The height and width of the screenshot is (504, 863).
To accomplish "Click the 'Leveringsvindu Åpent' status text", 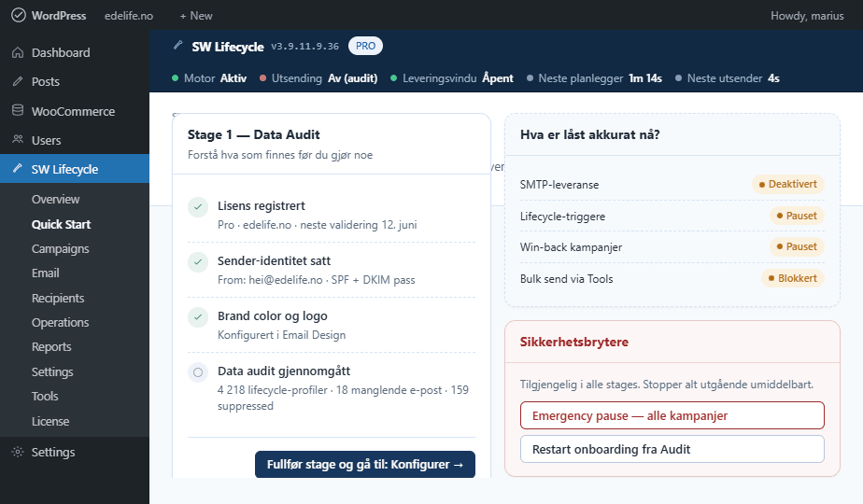I will tap(458, 78).
